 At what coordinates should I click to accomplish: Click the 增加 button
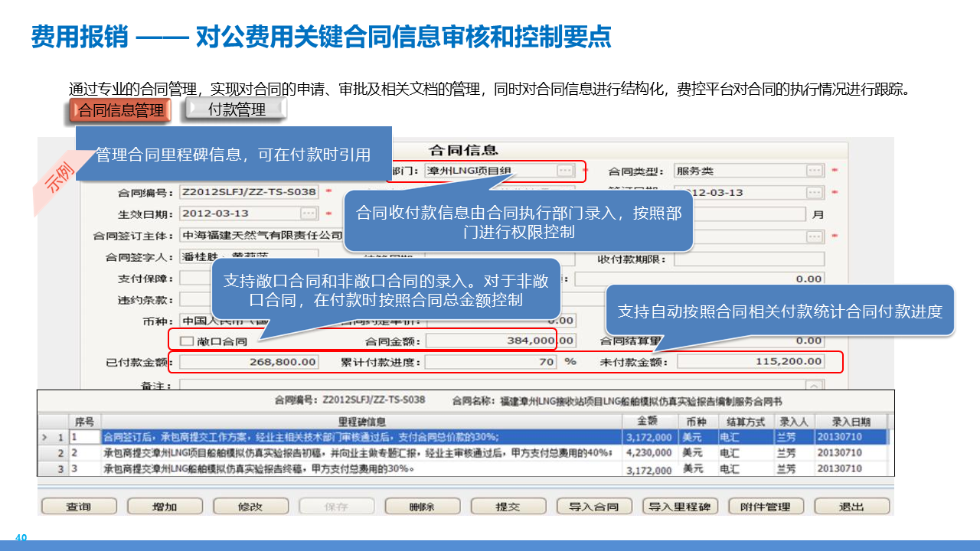click(x=165, y=507)
